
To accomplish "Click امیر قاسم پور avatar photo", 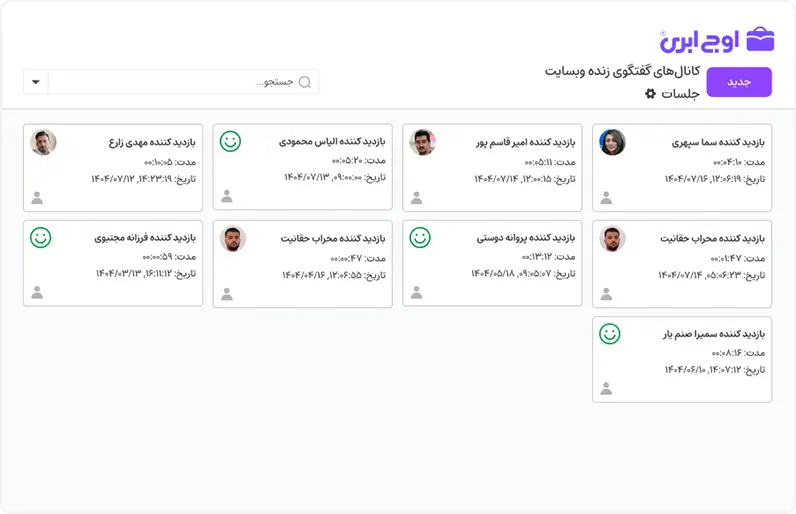I will pyautogui.click(x=422, y=142).
